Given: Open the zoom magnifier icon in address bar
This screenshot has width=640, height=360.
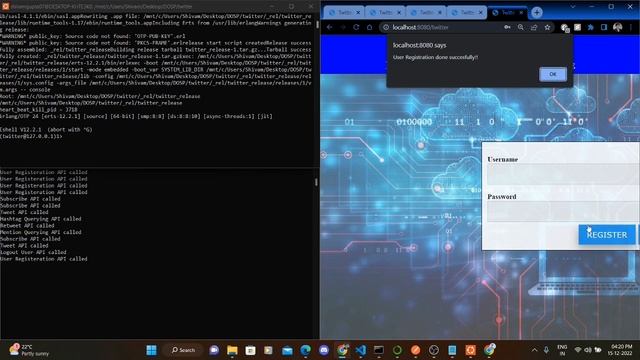Looking at the screenshot, I should (520, 27).
